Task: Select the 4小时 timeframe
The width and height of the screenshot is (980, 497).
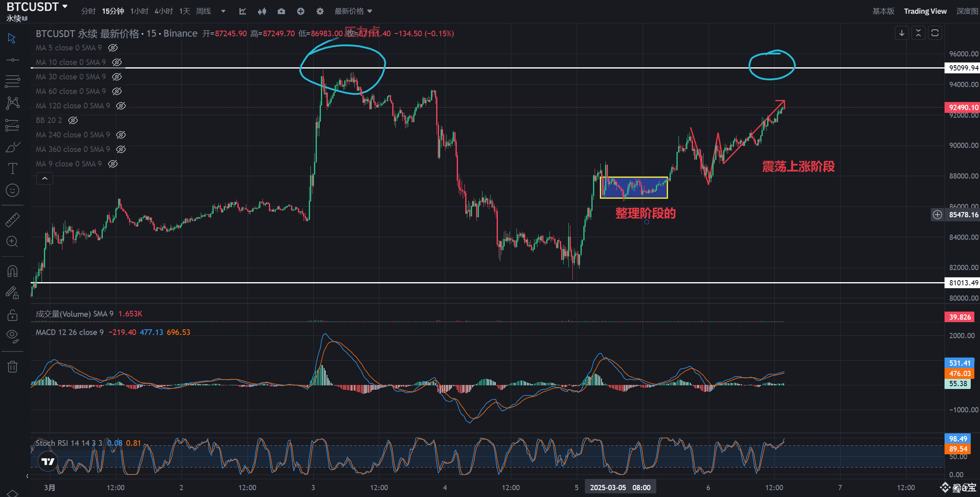Action: 164,11
